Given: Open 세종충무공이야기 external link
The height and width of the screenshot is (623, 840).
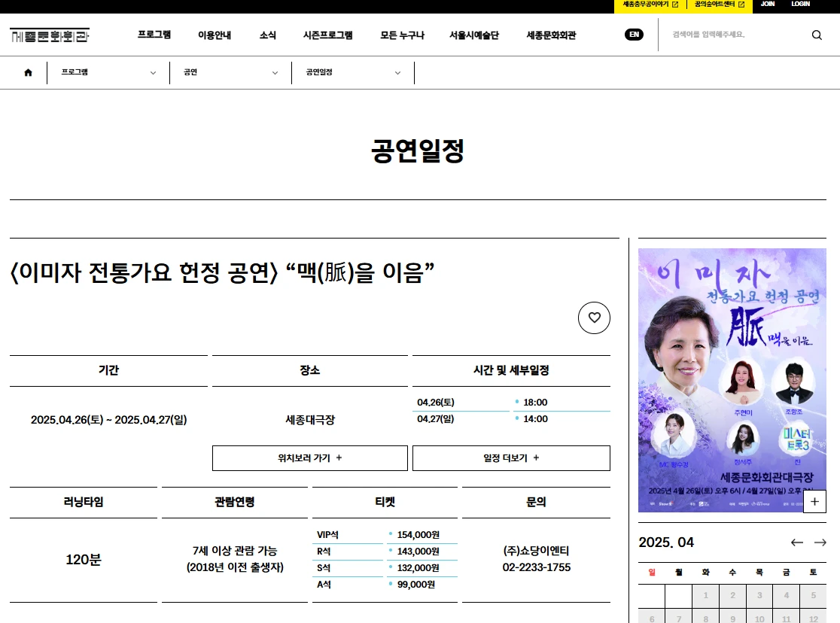Looking at the screenshot, I should tap(650, 5).
